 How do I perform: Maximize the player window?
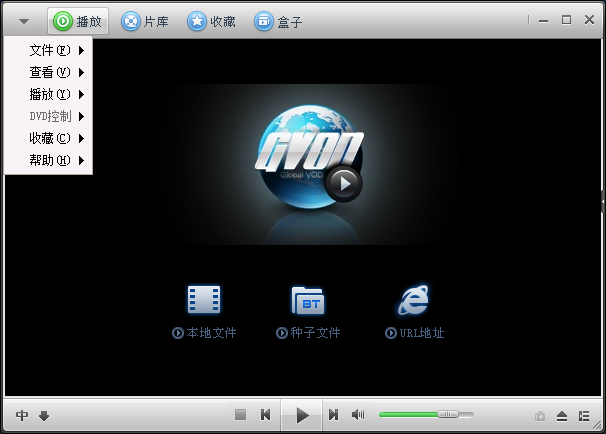[x=566, y=20]
